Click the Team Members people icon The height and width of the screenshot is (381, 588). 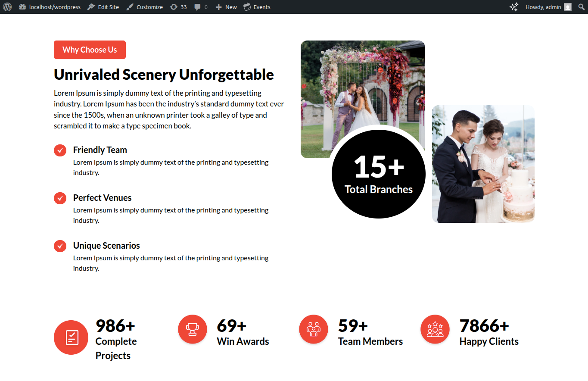tap(314, 329)
